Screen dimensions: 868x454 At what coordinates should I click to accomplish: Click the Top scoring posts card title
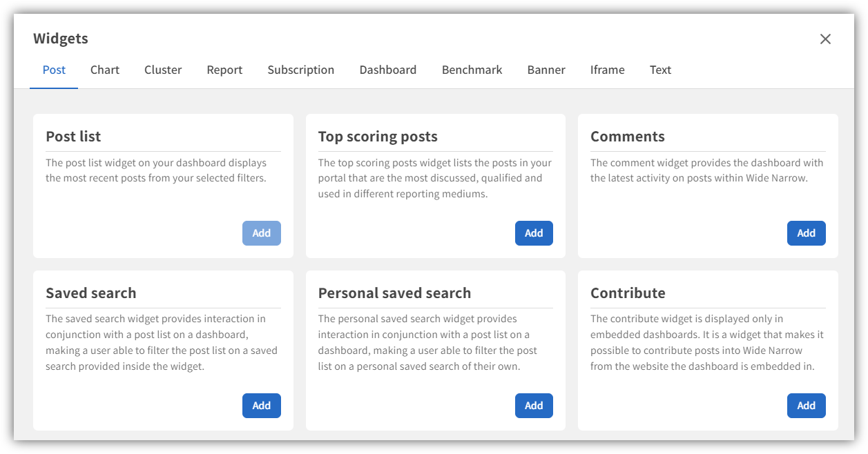[378, 137]
